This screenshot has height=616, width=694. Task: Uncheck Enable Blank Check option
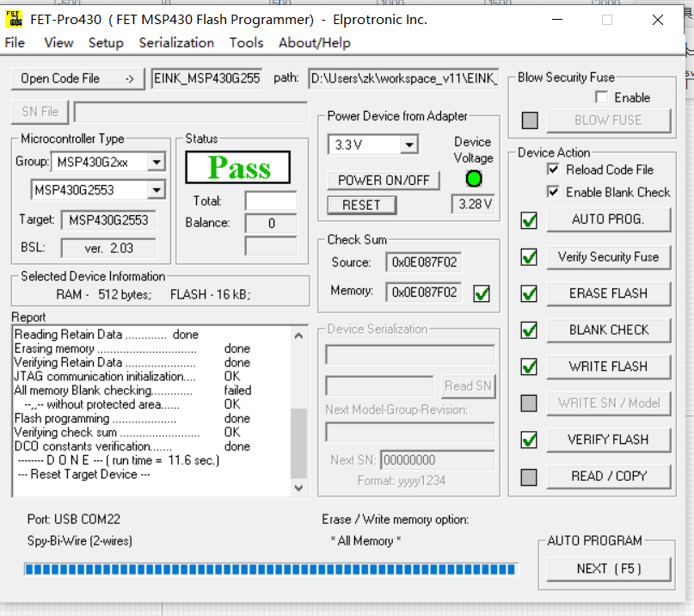click(553, 192)
